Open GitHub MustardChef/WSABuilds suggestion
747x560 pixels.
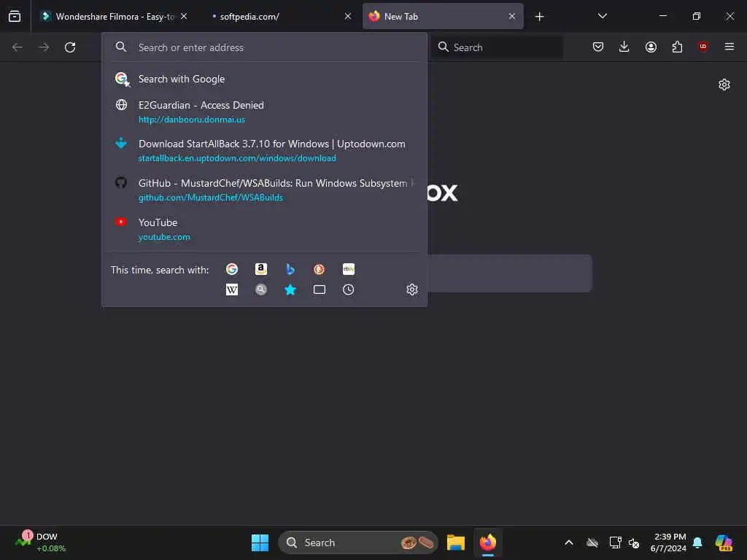[264, 190]
